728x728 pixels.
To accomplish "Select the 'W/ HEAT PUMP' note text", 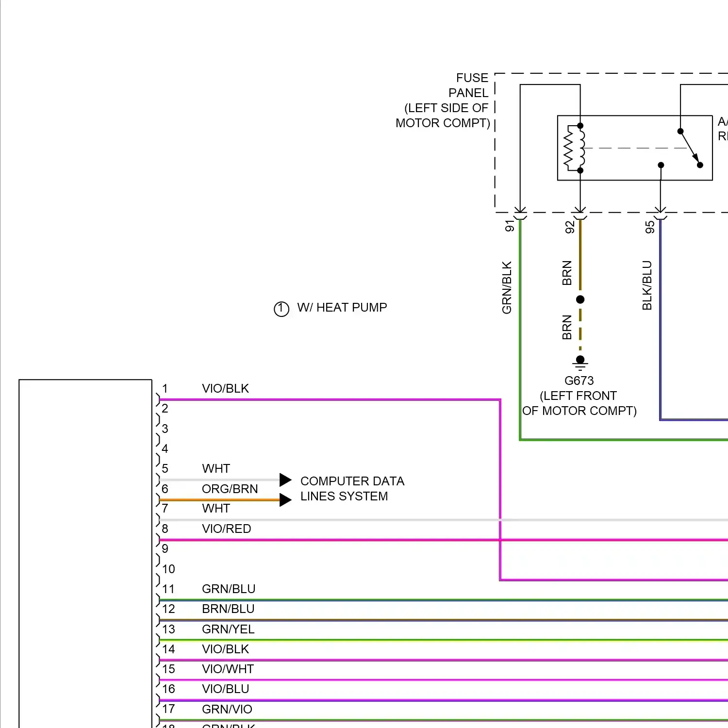I will [342, 308].
